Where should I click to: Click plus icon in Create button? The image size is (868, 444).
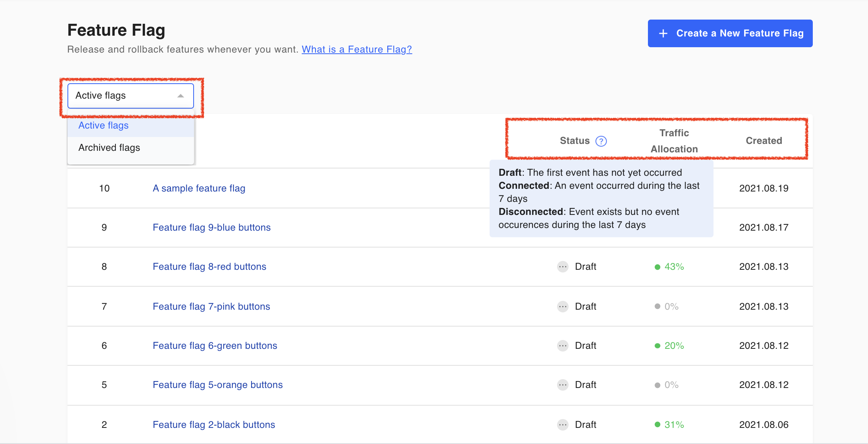pos(663,34)
